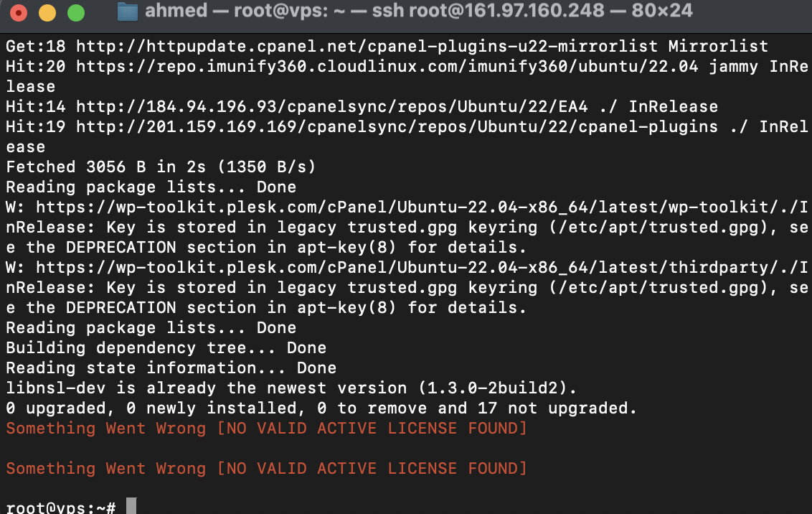Click the httpupdate.cpanel.net mirrorlist URL
Screen dimensions: 812x514
367,46
